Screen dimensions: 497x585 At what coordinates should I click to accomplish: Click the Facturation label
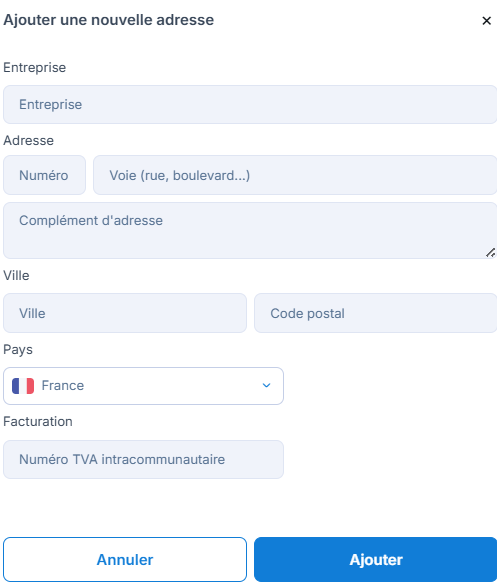pyautogui.click(x=38, y=422)
